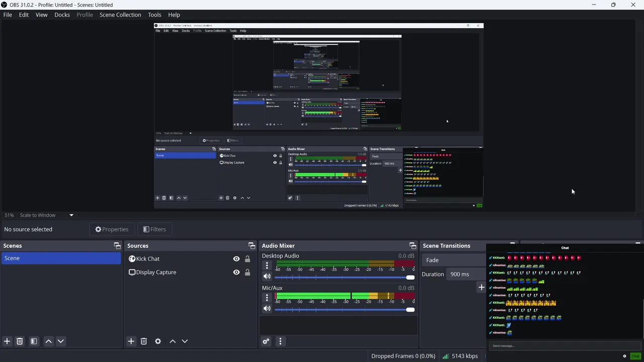Open the File menu
This screenshot has height=362, width=644.
coord(8,15)
